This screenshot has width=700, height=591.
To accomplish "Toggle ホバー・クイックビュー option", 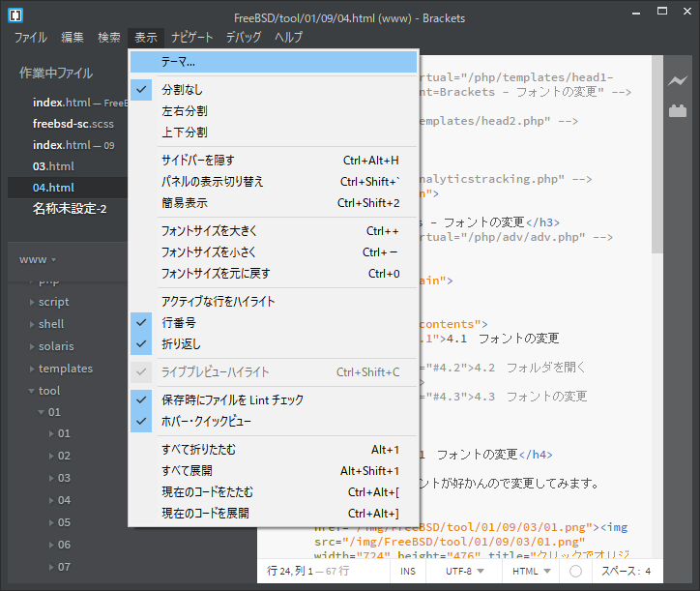I will 274,422.
